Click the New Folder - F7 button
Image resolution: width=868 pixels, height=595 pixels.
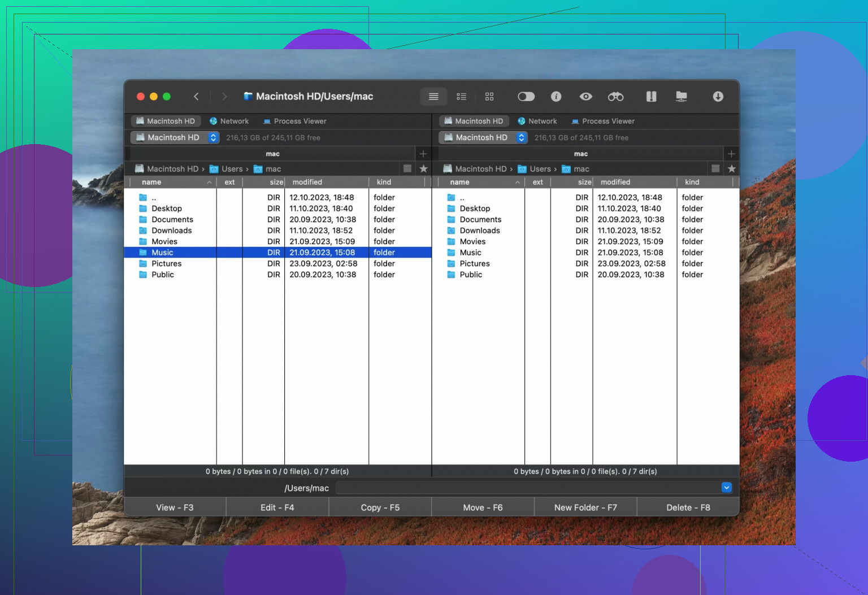585,507
